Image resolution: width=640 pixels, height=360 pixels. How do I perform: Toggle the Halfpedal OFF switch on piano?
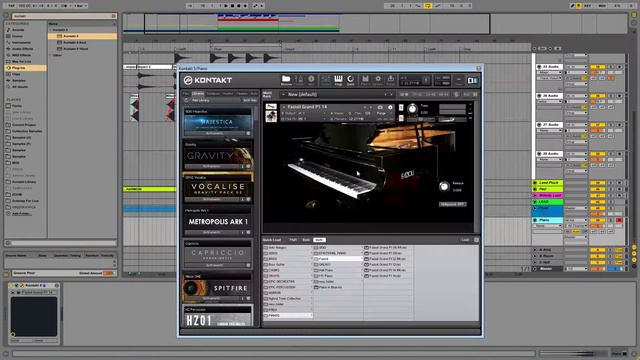pyautogui.click(x=452, y=204)
